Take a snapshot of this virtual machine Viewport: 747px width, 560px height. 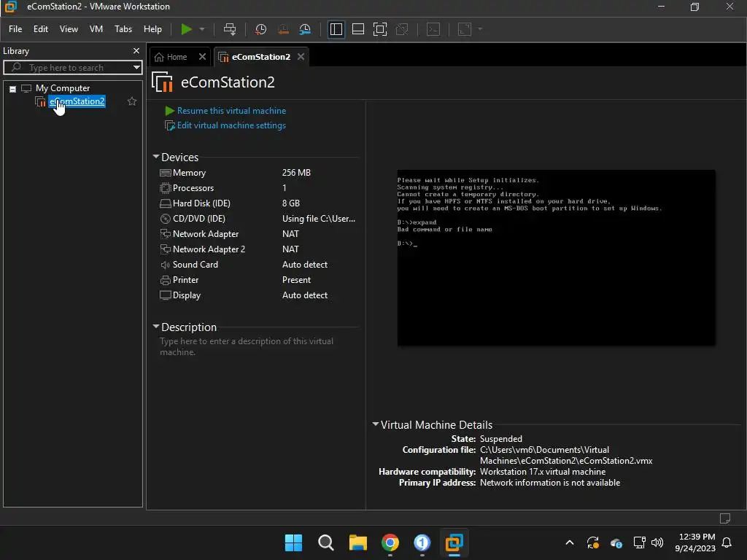(260, 29)
